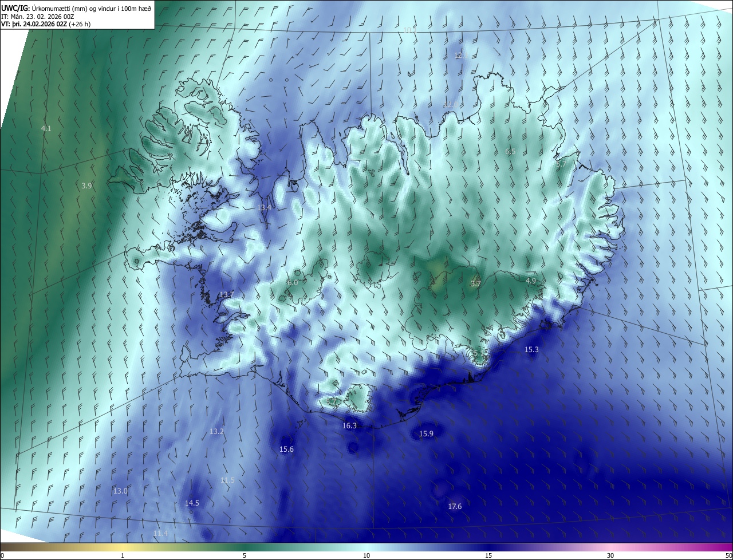
Task: Click the 15.6 value label
Action: 286,449
